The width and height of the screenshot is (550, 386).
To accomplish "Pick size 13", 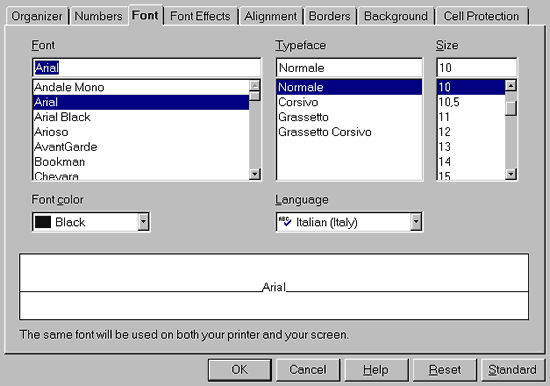I will coord(471,147).
